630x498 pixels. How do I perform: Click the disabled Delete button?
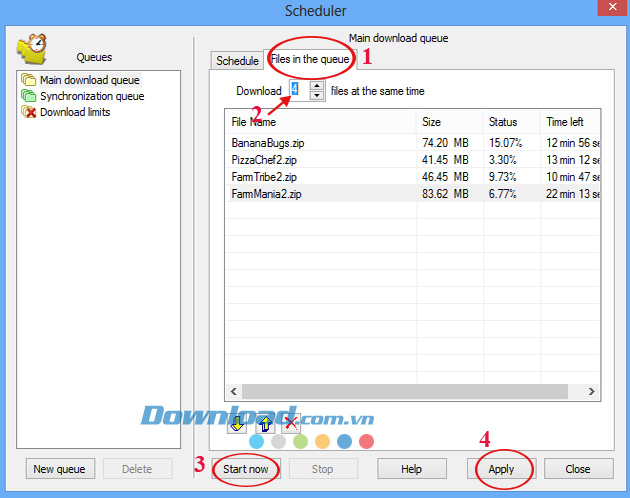tap(137, 469)
